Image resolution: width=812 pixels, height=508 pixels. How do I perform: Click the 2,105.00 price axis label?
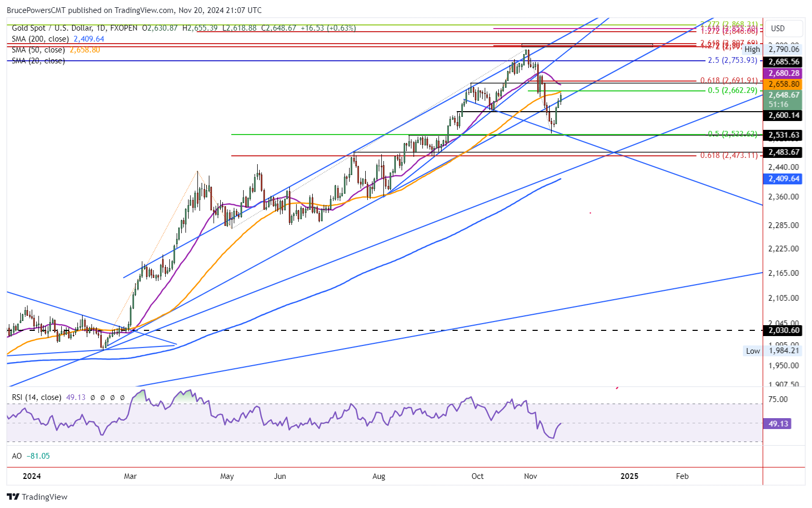coord(783,298)
